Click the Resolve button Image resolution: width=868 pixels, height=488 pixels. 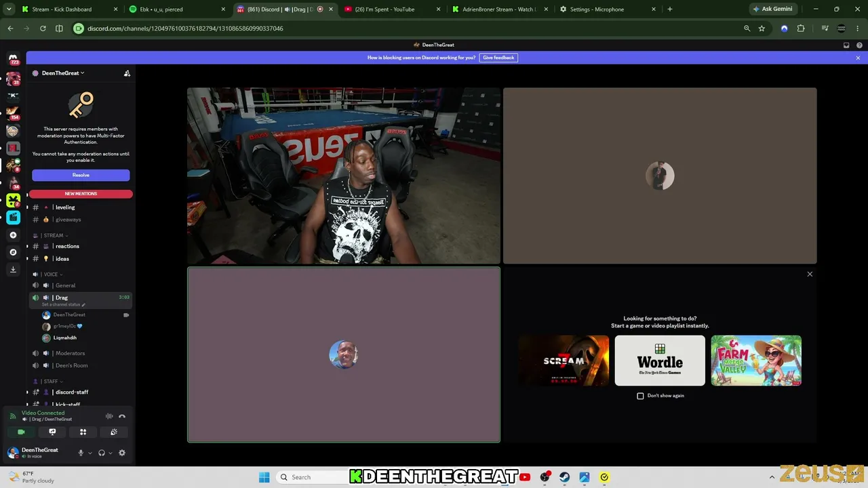click(81, 175)
